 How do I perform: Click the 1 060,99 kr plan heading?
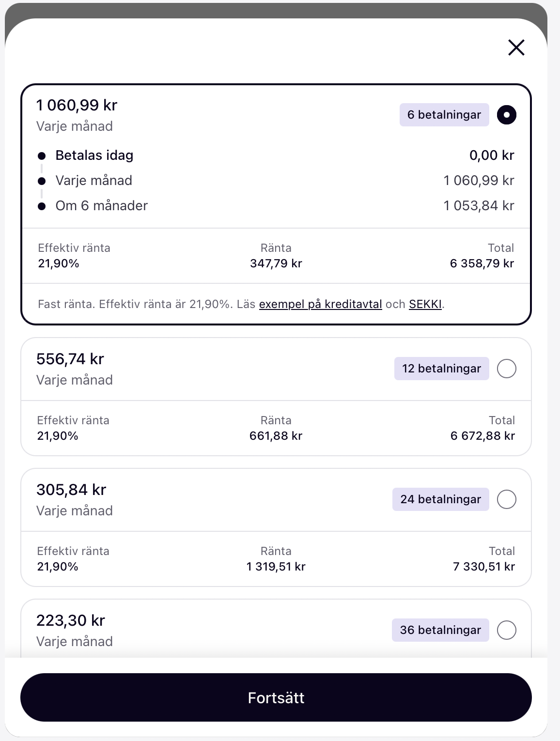point(77,105)
